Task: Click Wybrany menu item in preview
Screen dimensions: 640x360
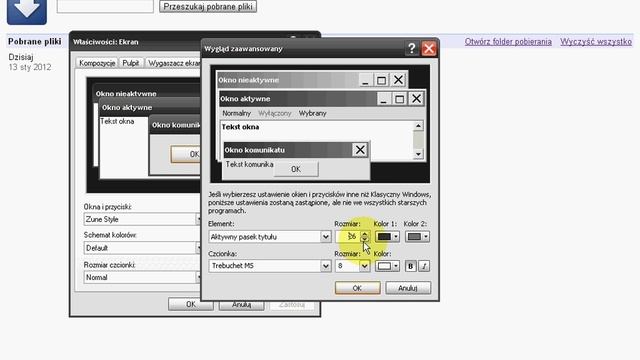Action: coord(313,113)
